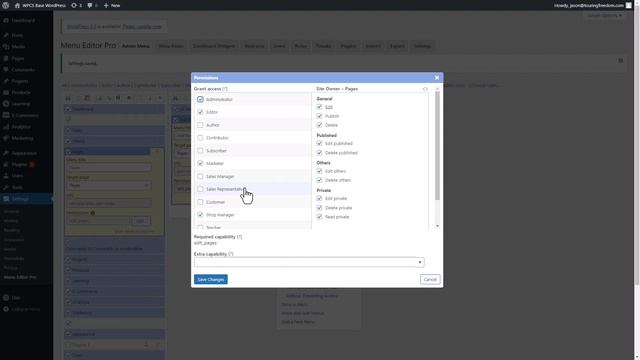Viewport: 640px width, 360px height.
Task: Toggle Delete published checkbox
Action: 319,153
